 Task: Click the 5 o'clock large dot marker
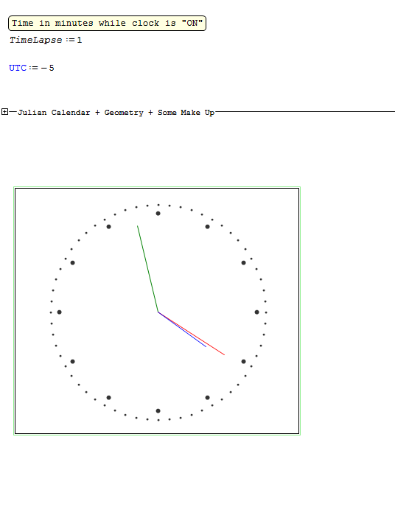[x=207, y=398]
